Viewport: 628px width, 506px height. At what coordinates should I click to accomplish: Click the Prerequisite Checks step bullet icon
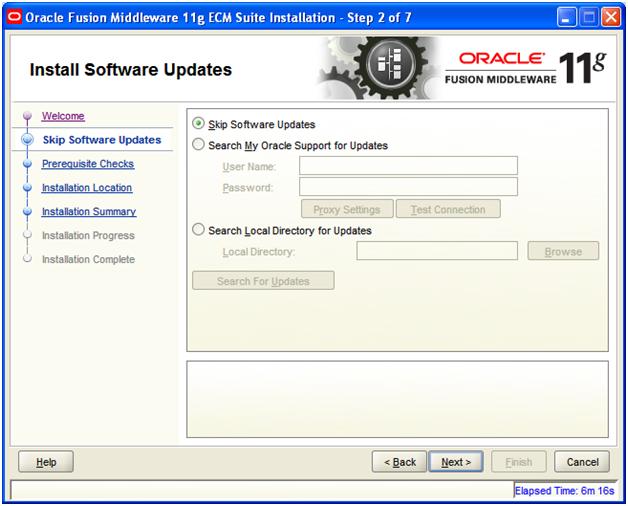pos(27,163)
